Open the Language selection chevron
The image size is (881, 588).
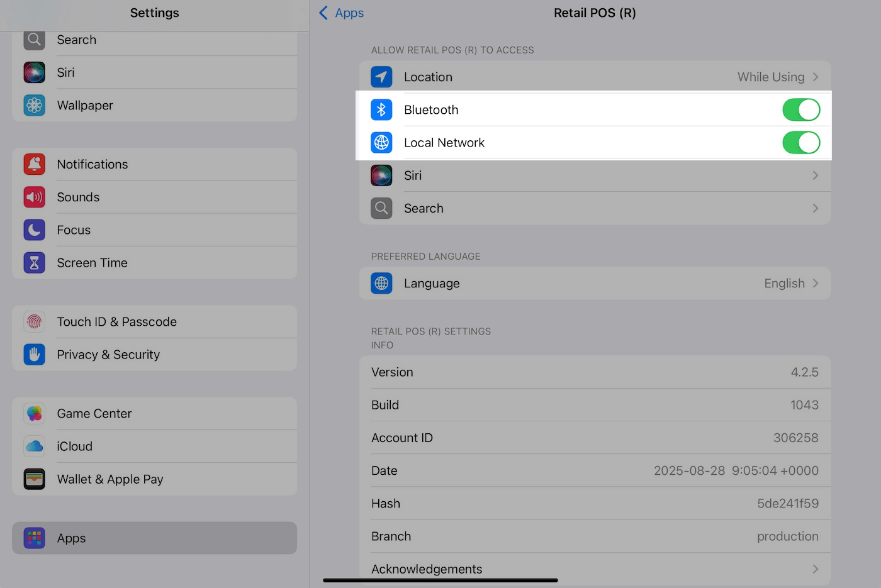(x=816, y=284)
